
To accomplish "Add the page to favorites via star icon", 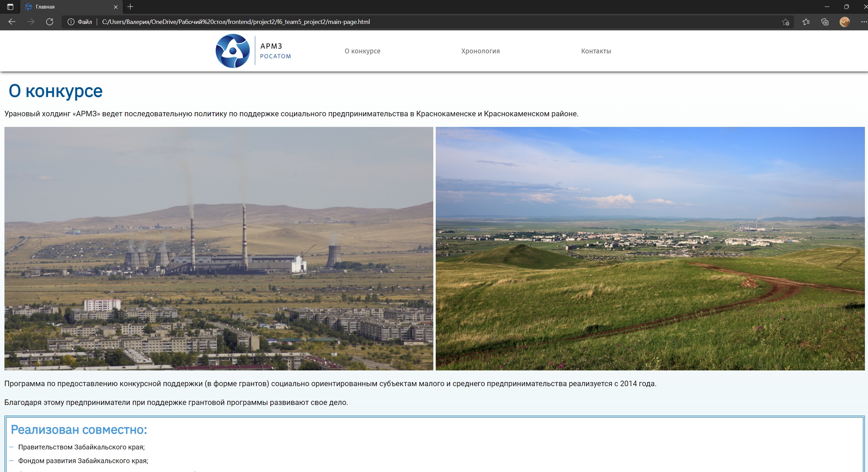I will pos(785,22).
